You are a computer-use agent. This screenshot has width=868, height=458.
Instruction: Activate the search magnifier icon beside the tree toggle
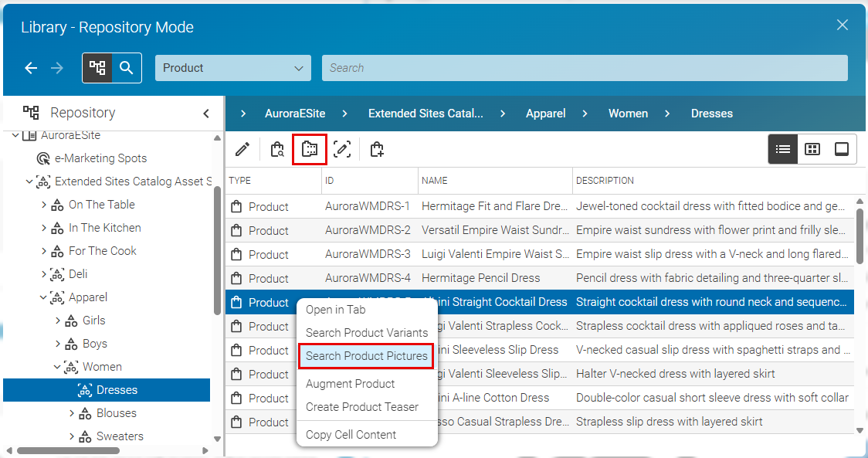point(126,68)
